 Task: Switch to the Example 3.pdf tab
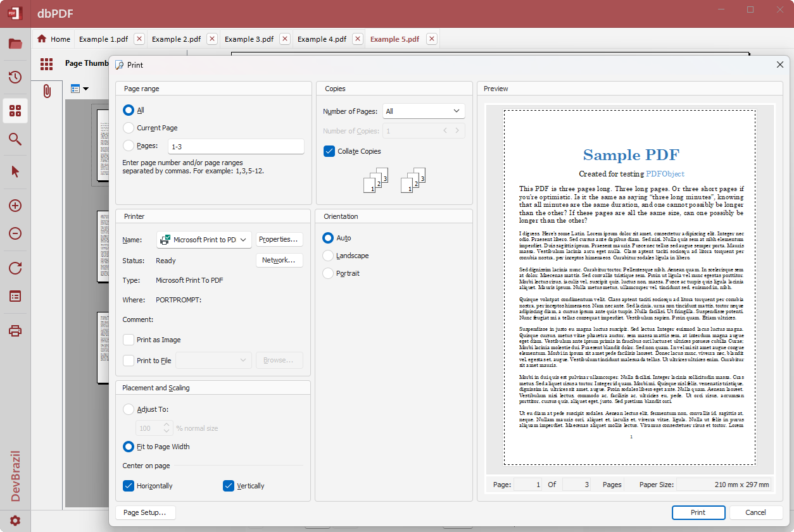coord(249,39)
